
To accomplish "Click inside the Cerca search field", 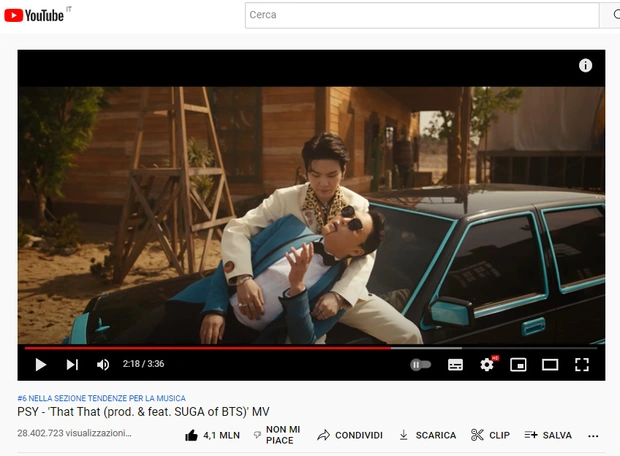I will (422, 15).
